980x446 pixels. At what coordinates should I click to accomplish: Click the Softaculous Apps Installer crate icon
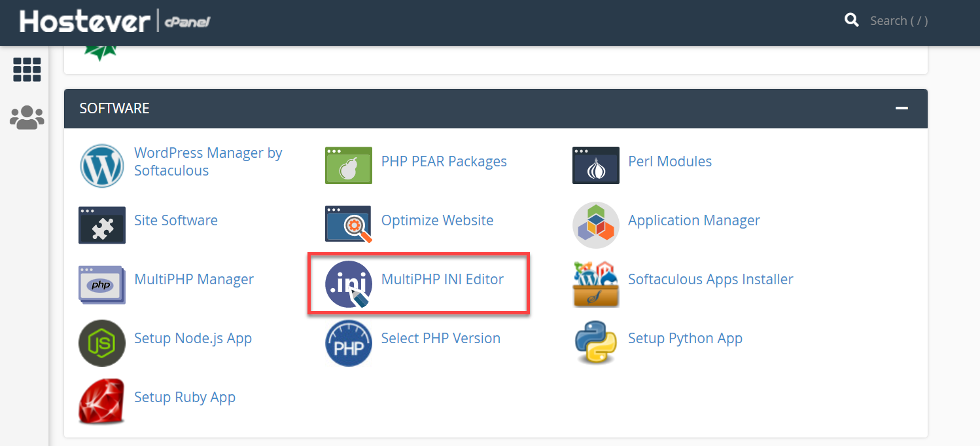coord(595,284)
